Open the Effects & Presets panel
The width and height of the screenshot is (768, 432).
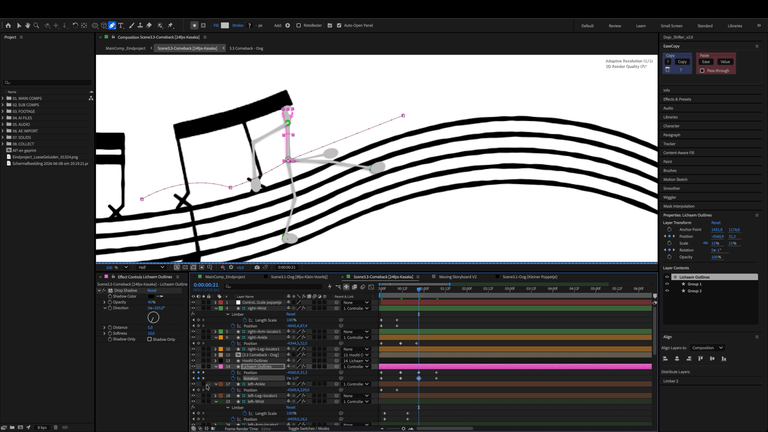click(677, 99)
